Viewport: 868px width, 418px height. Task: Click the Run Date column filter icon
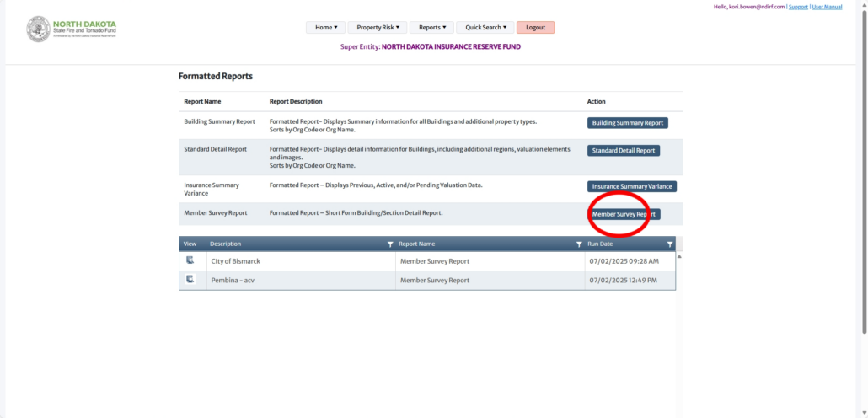670,244
